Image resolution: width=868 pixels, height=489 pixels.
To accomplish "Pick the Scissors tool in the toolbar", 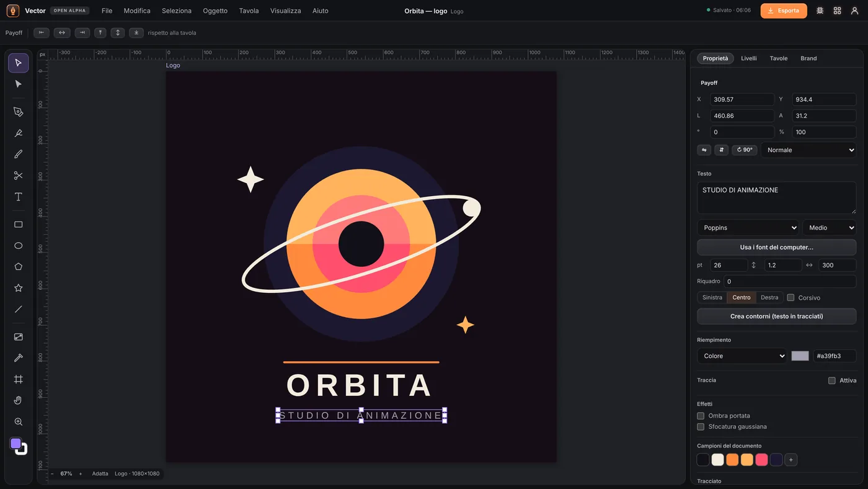I will pyautogui.click(x=19, y=176).
